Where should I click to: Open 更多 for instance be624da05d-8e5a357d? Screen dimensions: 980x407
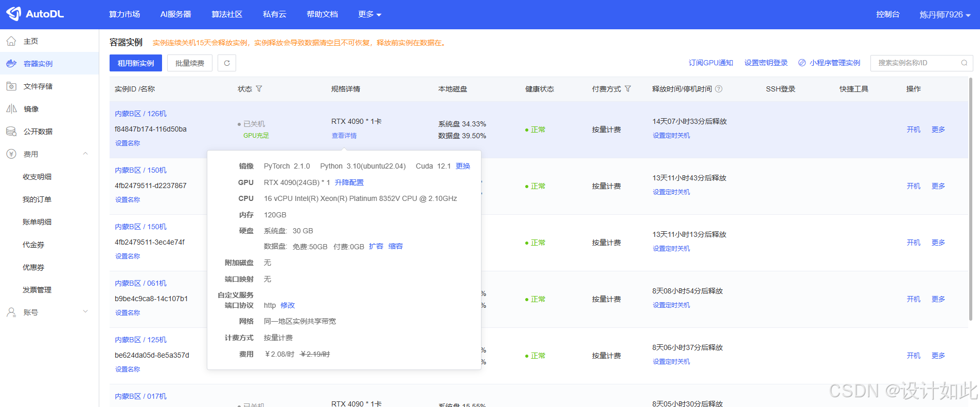tap(938, 356)
